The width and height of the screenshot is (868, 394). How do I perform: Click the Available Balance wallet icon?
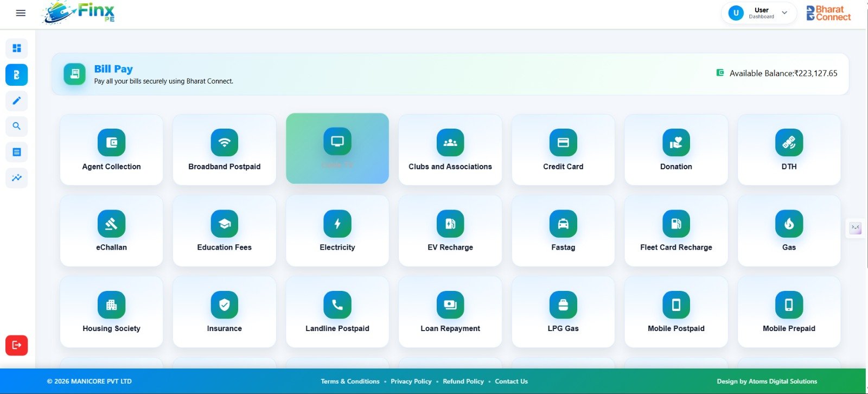point(720,73)
